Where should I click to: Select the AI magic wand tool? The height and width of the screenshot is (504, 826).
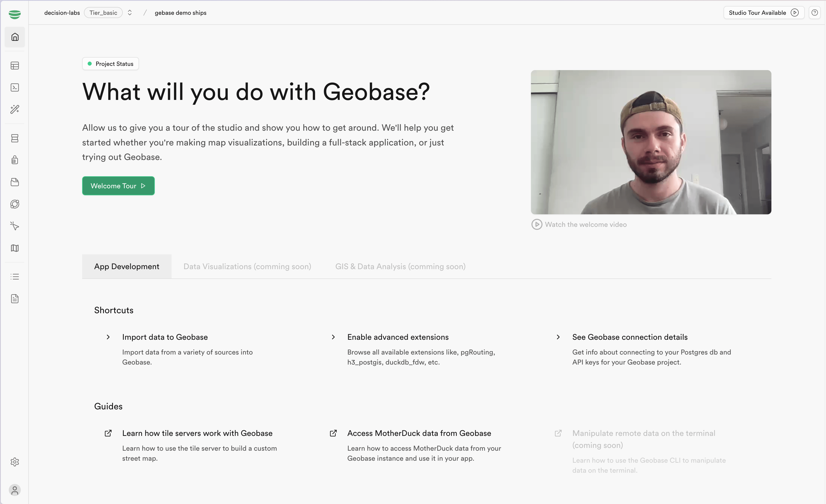pos(15,109)
